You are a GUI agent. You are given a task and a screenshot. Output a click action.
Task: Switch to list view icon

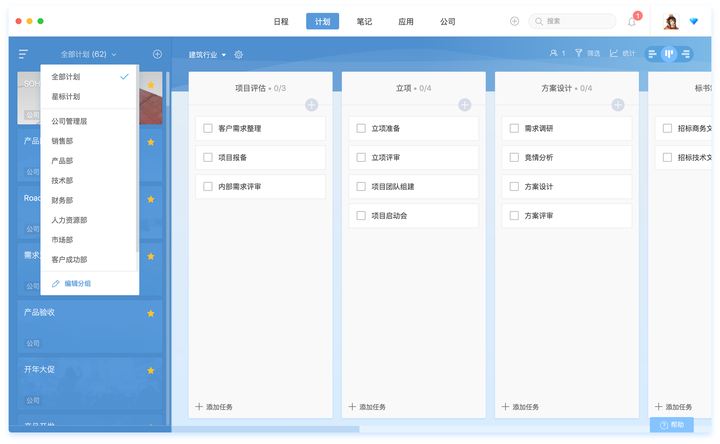pyautogui.click(x=652, y=54)
